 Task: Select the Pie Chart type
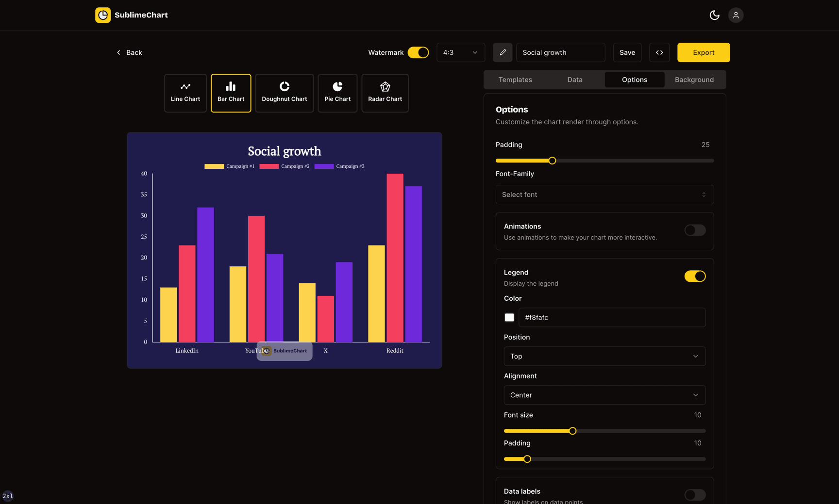[x=337, y=93]
